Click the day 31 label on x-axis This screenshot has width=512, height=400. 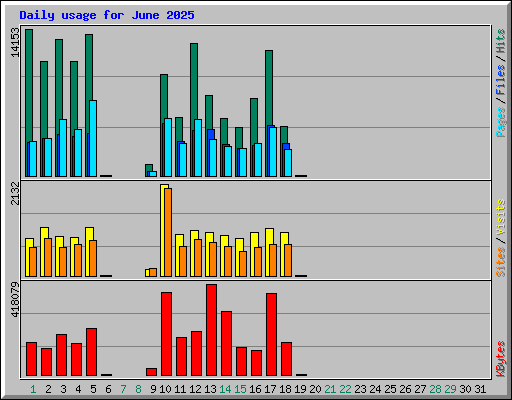click(480, 389)
